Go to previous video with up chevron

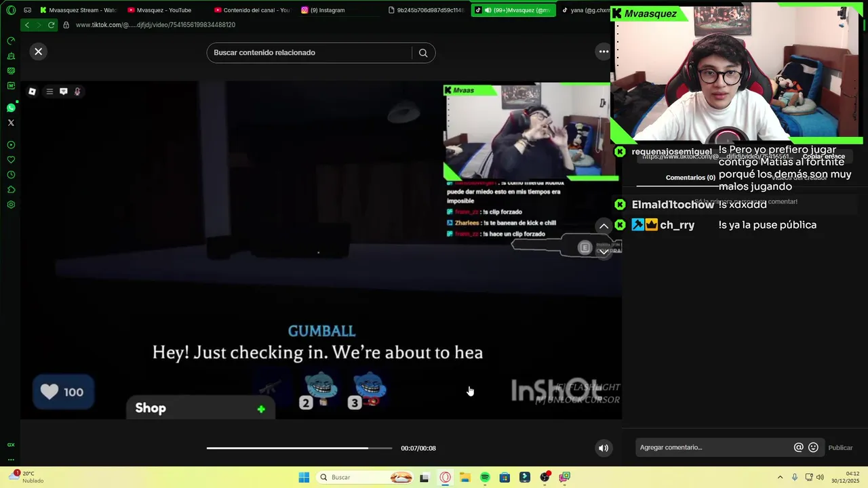coord(604,226)
